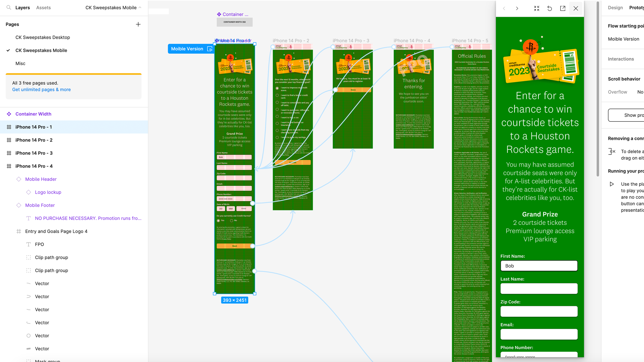Select the CK Sweepstakes Mobile page
The image size is (644, 362).
[41, 50]
